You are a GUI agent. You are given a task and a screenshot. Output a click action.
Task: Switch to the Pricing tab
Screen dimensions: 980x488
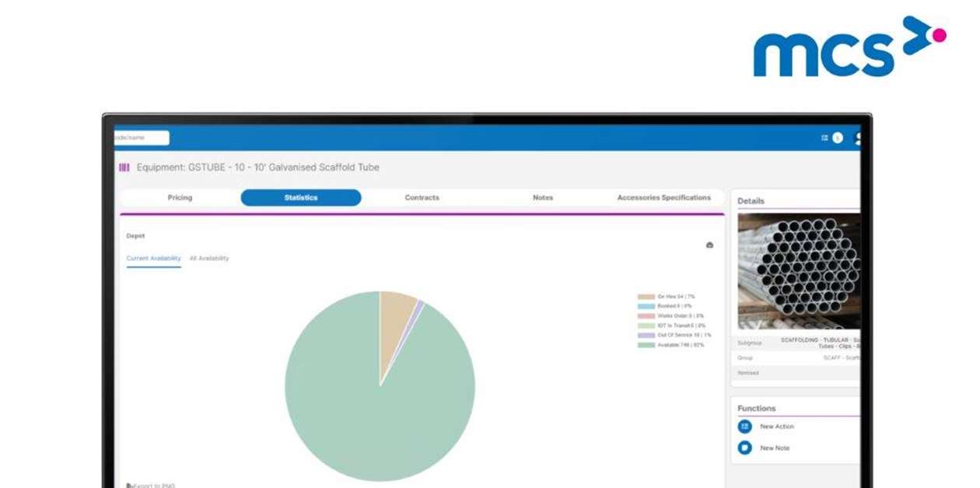[180, 197]
